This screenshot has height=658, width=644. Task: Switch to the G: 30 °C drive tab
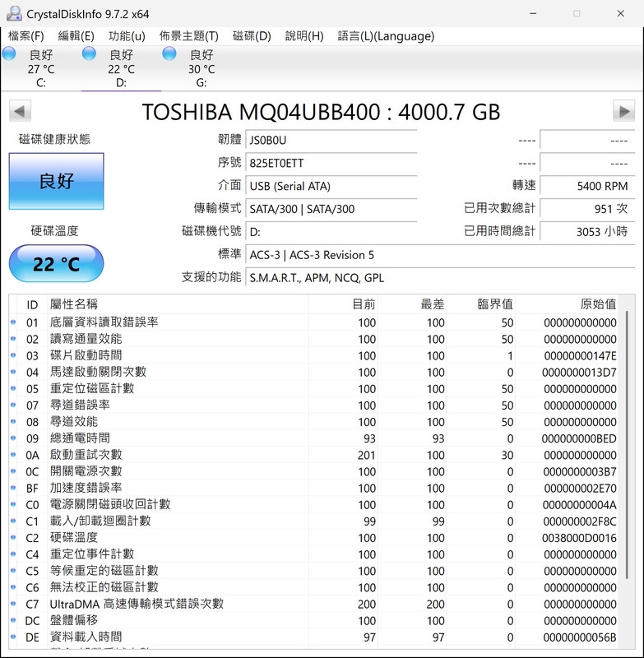pyautogui.click(x=201, y=68)
